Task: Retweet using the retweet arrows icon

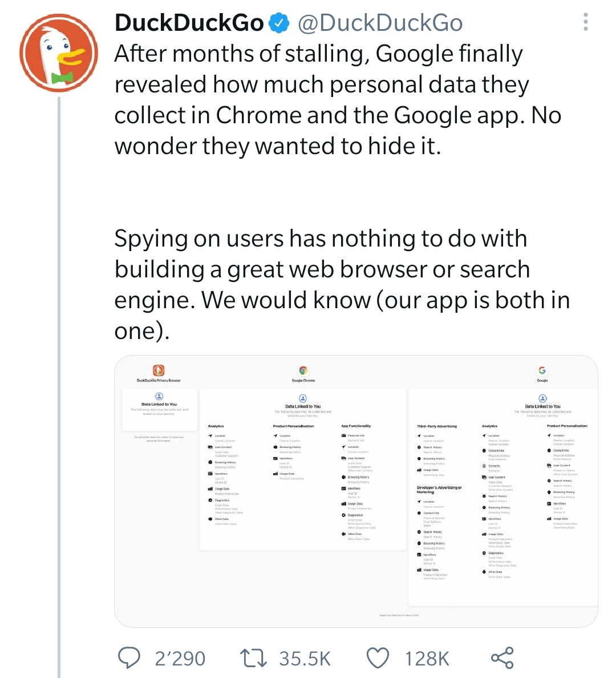Action: [x=253, y=658]
